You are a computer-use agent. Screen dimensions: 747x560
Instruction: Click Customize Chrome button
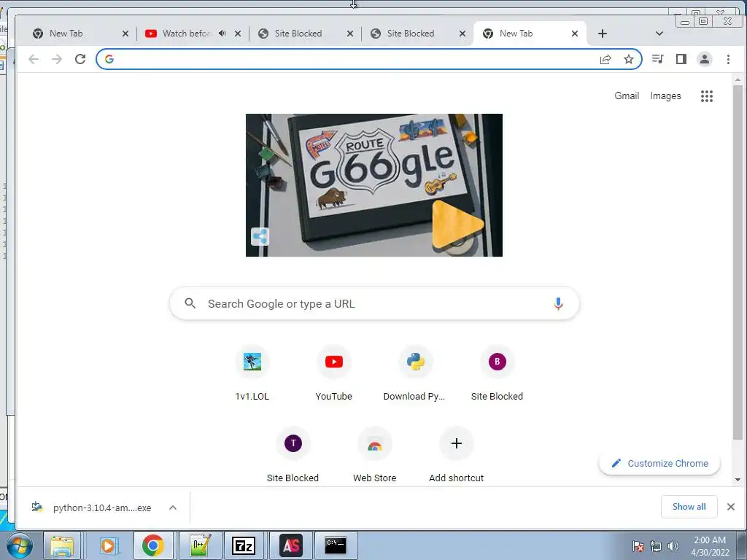[659, 463]
